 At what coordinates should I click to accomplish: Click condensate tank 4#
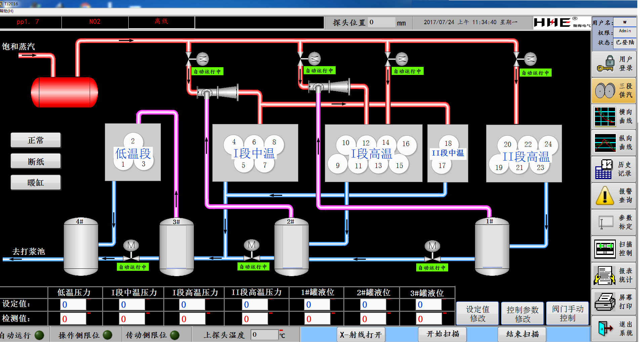click(x=81, y=247)
